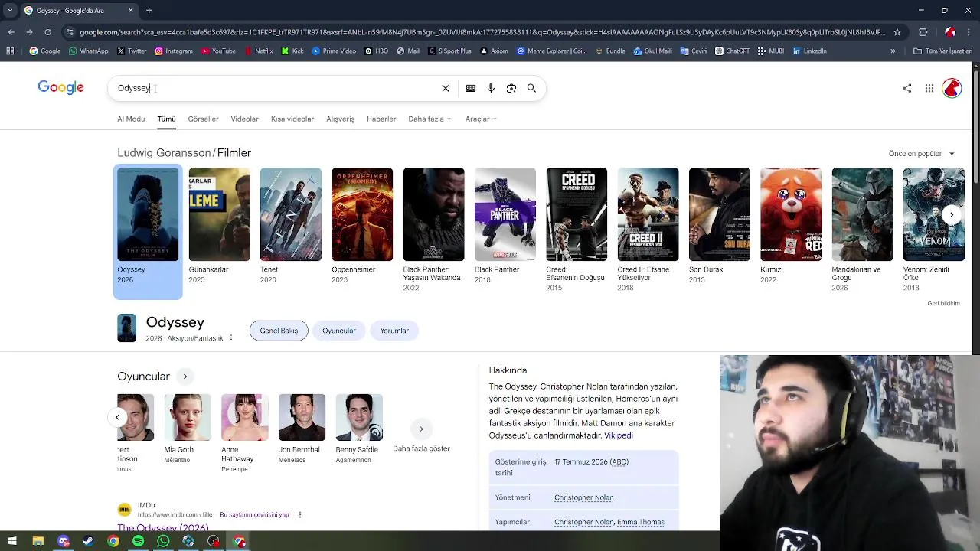Open the Emma Thomas producer link

[x=641, y=522]
